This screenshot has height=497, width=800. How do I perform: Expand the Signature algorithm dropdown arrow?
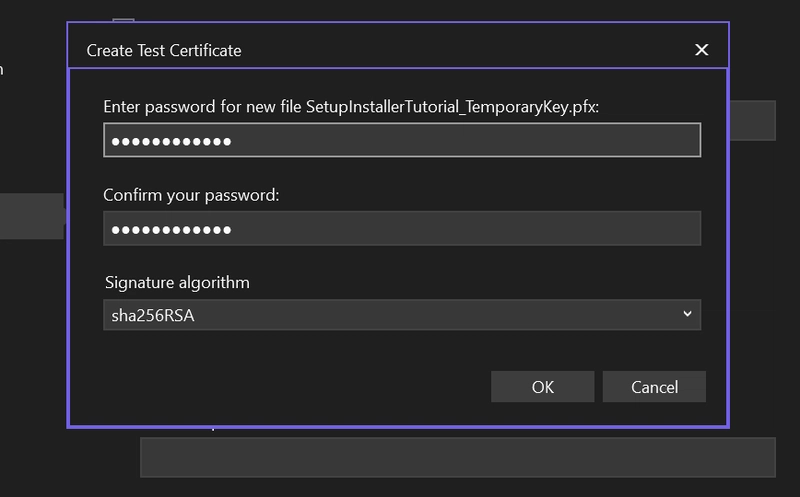tap(687, 314)
